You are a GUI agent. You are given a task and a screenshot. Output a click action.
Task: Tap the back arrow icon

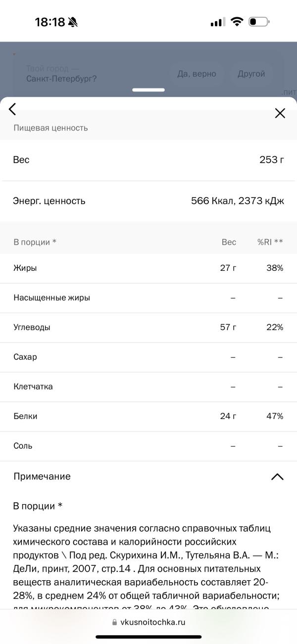point(12,109)
